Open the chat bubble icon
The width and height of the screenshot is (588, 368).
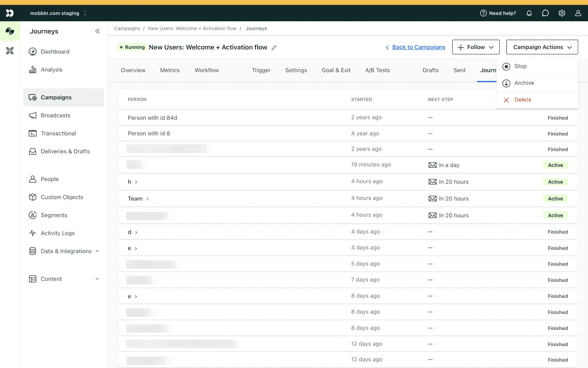(x=545, y=13)
